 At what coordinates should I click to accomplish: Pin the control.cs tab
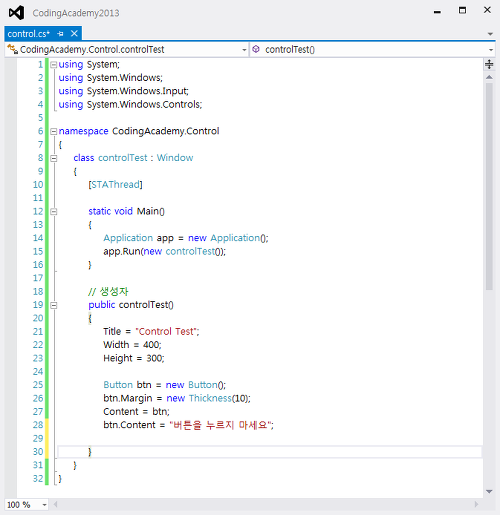pyautogui.click(x=60, y=34)
